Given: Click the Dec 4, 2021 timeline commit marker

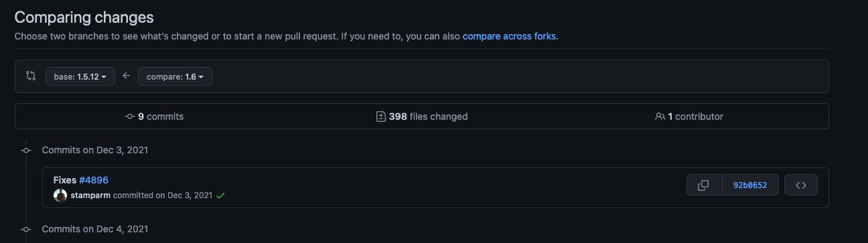Looking at the screenshot, I should click(26, 229).
